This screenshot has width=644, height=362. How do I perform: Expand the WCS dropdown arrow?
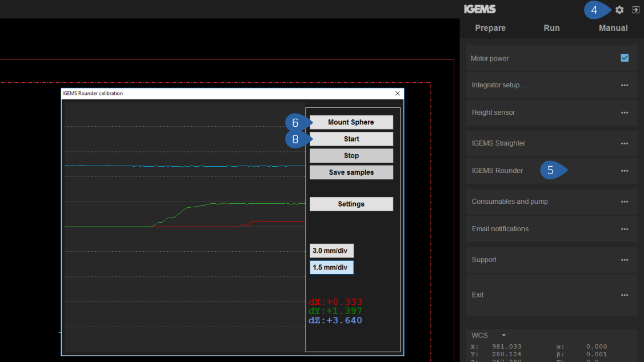503,335
